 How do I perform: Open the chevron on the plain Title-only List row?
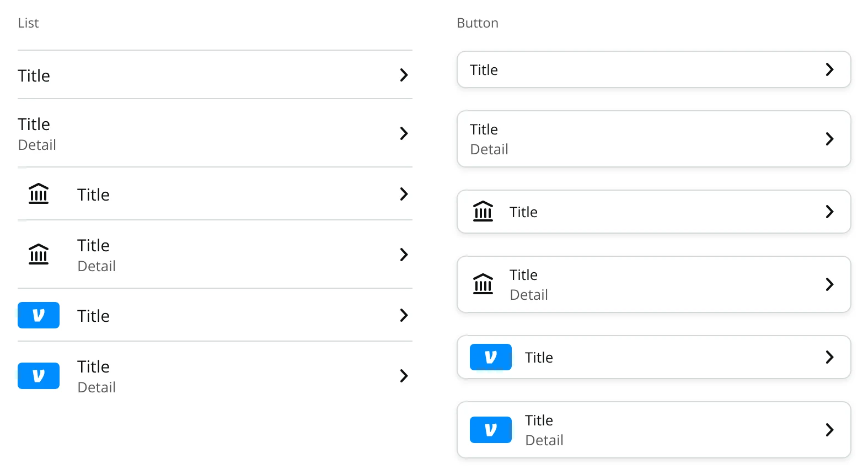click(404, 75)
